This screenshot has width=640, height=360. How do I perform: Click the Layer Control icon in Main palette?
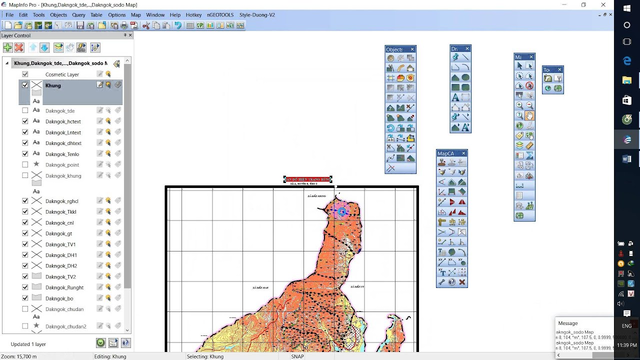tap(519, 145)
